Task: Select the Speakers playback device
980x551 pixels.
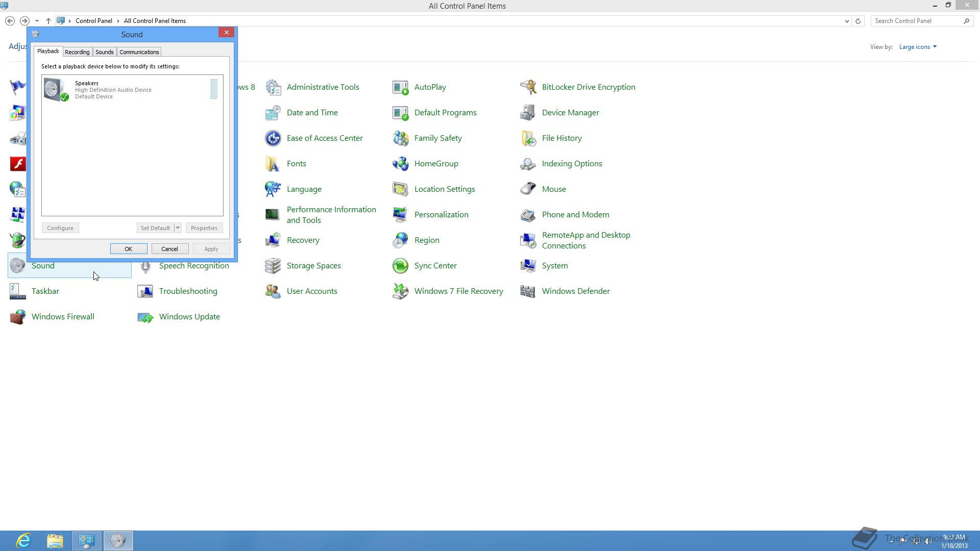Action: click(112, 90)
